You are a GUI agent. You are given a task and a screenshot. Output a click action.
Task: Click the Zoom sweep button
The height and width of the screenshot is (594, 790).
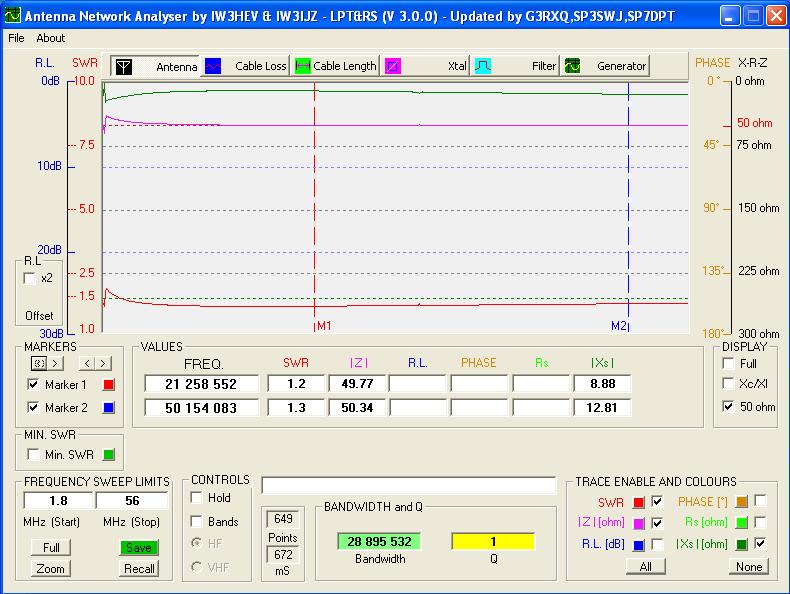pos(50,569)
